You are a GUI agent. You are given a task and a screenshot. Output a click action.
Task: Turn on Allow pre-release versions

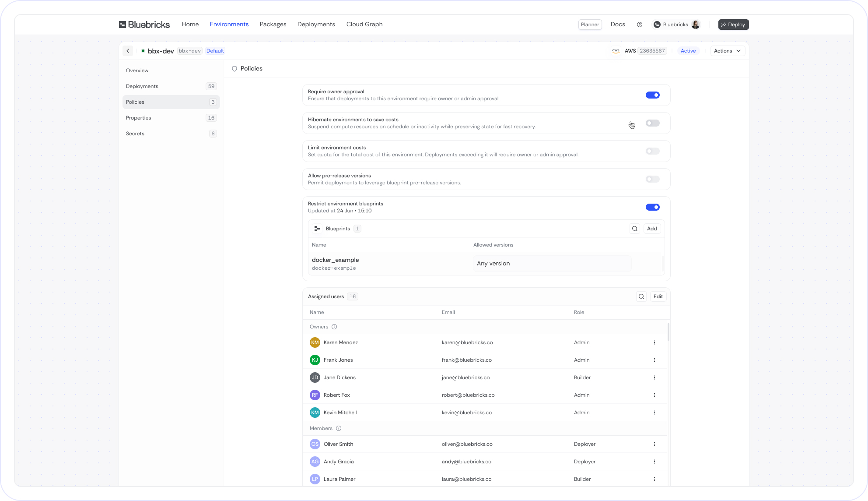(x=652, y=179)
